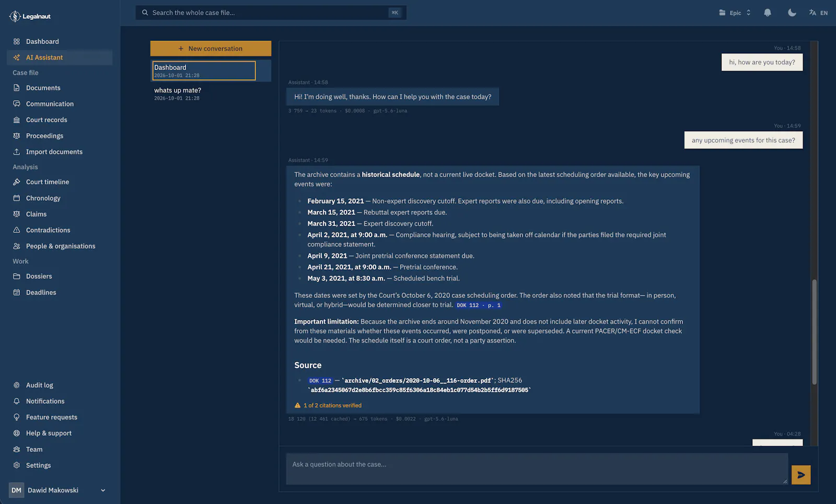Open the Documents section
The width and height of the screenshot is (836, 504).
(x=60, y=88)
